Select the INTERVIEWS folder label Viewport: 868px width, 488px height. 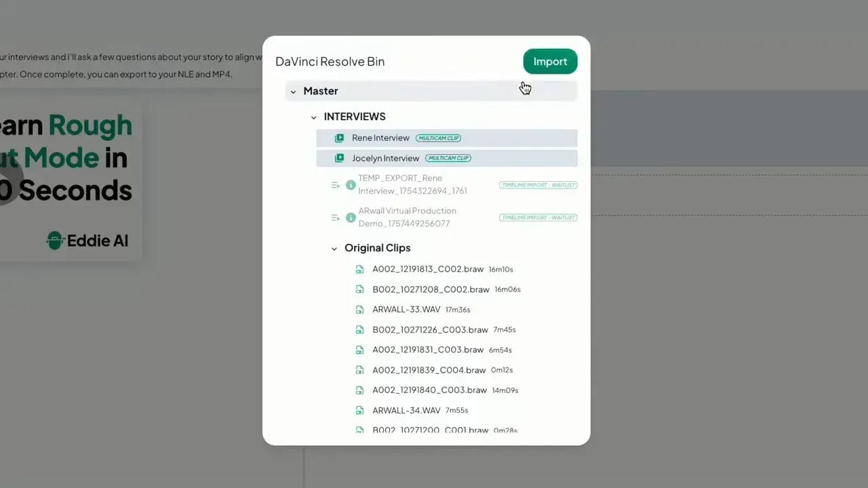355,117
